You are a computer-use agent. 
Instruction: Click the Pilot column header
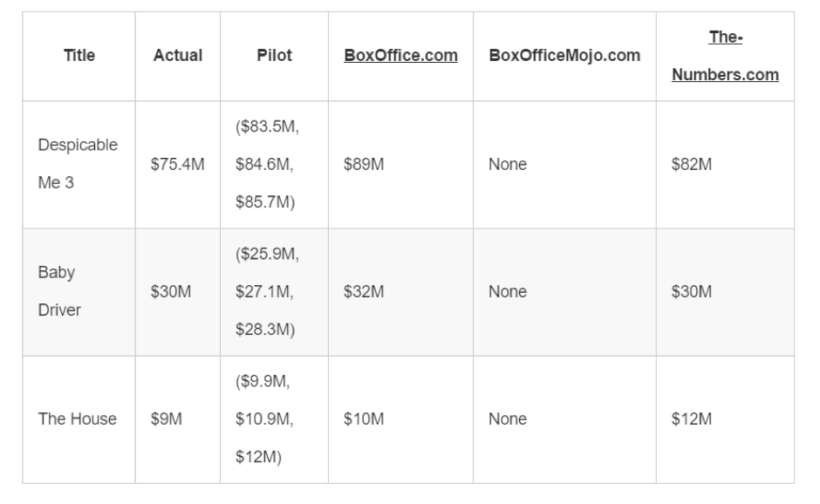pos(275,56)
